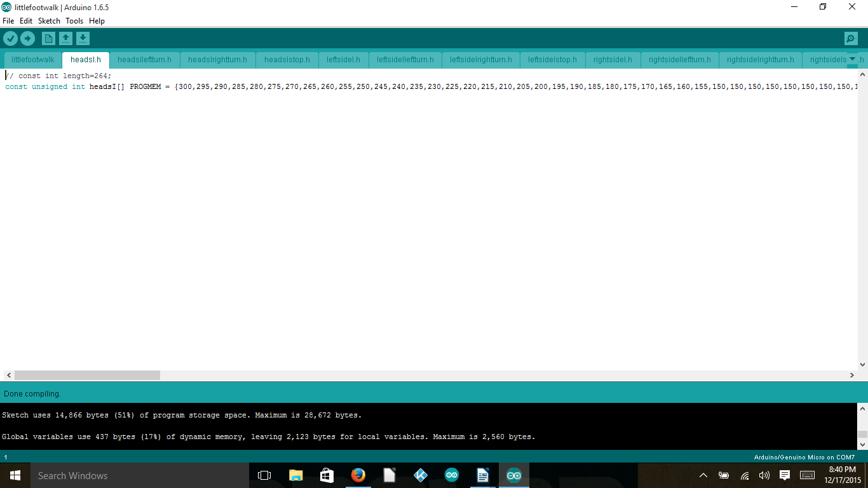Open the Wi-Fi network tray icon
Screen dimensions: 868x488
(x=744, y=475)
